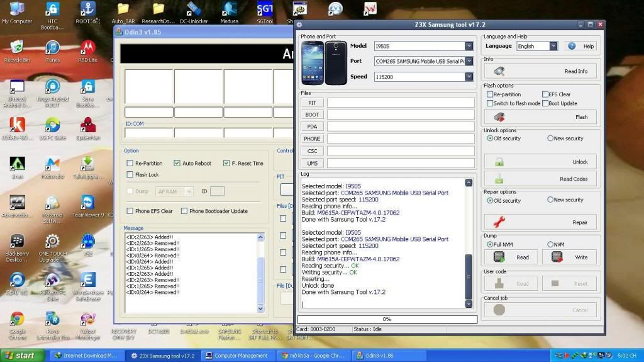
Task: Click the Read Codes icon
Action: (499, 179)
